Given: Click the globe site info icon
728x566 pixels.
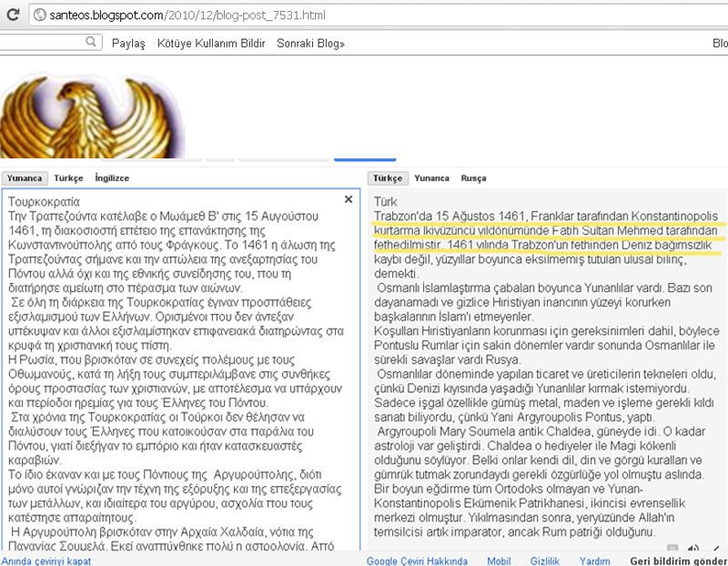Looking at the screenshot, I should click(38, 16).
